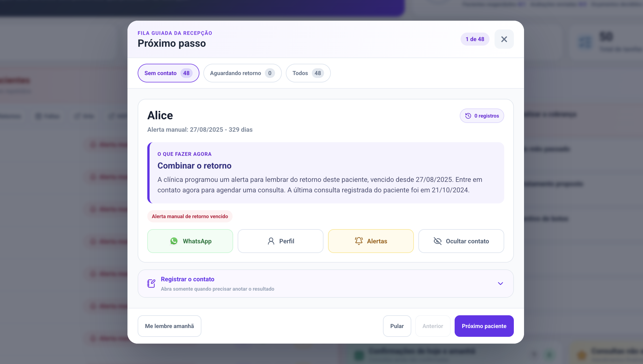The width and height of the screenshot is (643, 364).
Task: Click the notepad pencil icon
Action: click(x=151, y=284)
